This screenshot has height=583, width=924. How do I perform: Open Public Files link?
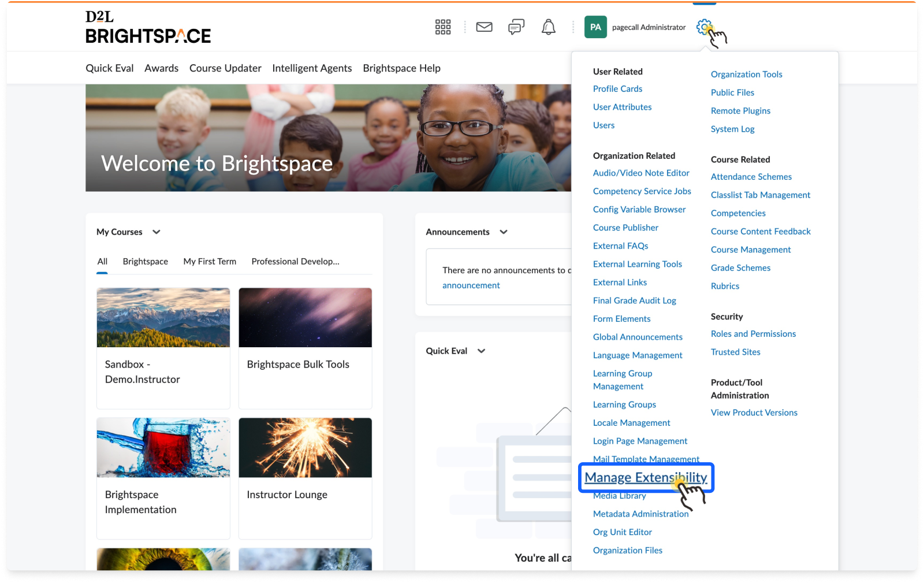tap(732, 93)
